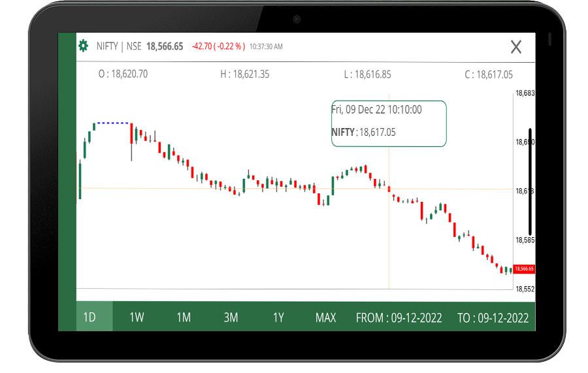Click the red 18,566.65 price tag on axis
588x373 pixels.
[x=524, y=268]
